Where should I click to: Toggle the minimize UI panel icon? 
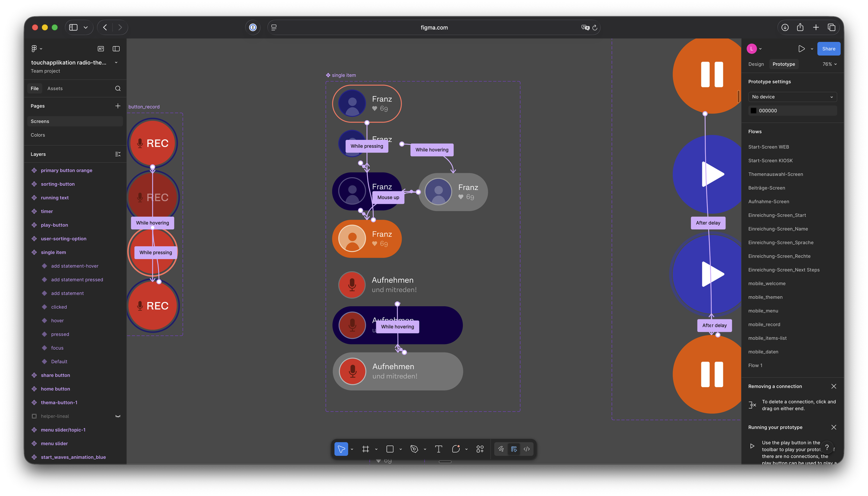tap(116, 49)
